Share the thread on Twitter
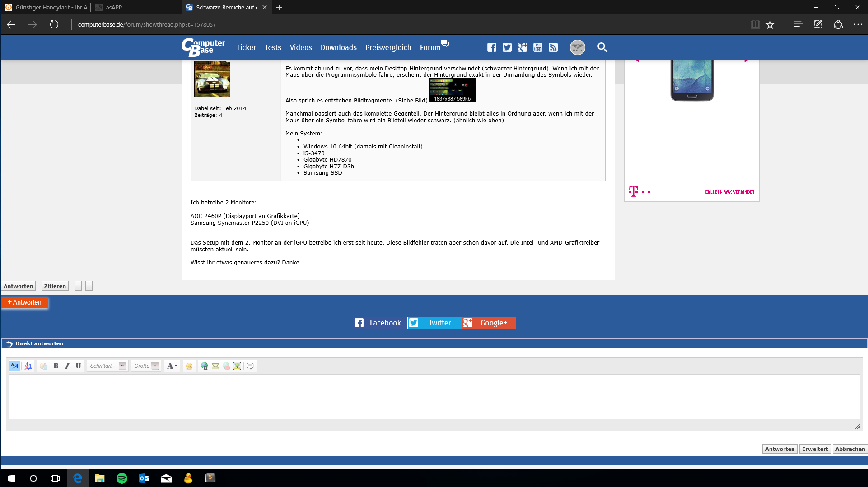The height and width of the screenshot is (487, 868). click(434, 323)
